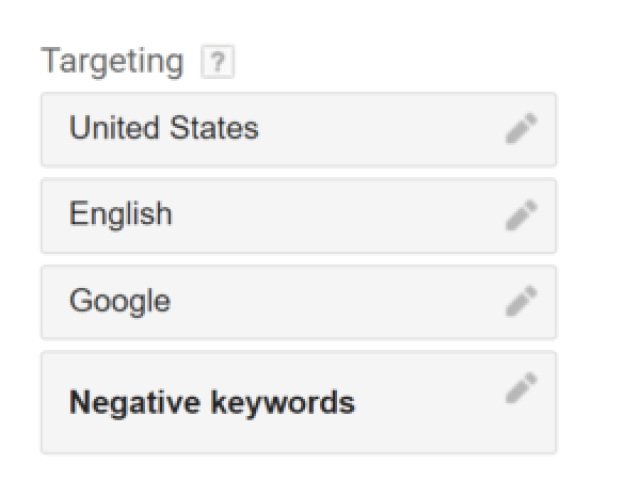640x480 pixels.
Task: Click the Google network label
Action: [x=120, y=301]
